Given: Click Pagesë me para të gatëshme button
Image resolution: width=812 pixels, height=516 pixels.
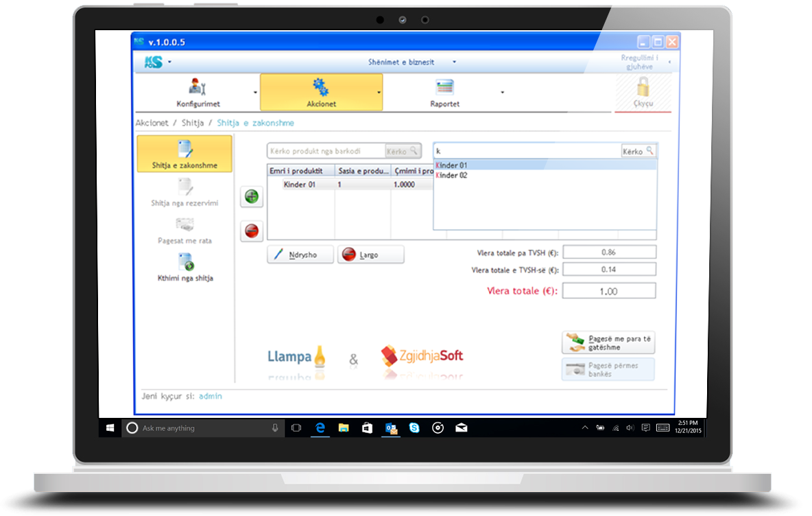Looking at the screenshot, I should 608,342.
